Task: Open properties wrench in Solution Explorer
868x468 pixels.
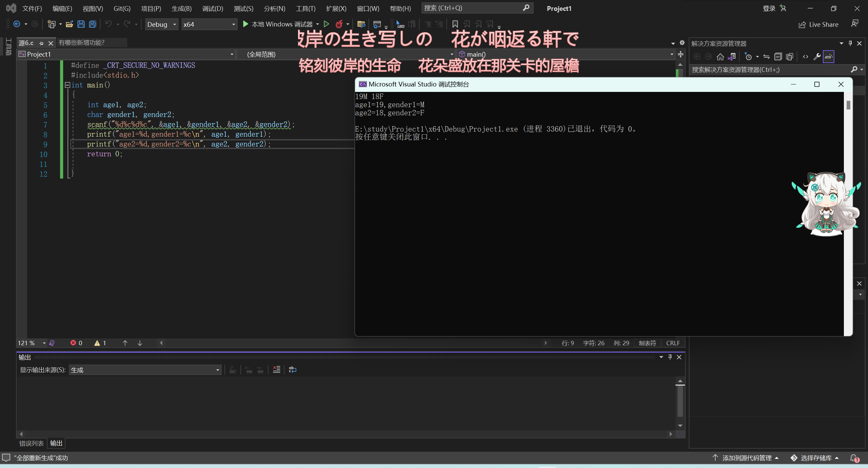Action: [x=817, y=57]
